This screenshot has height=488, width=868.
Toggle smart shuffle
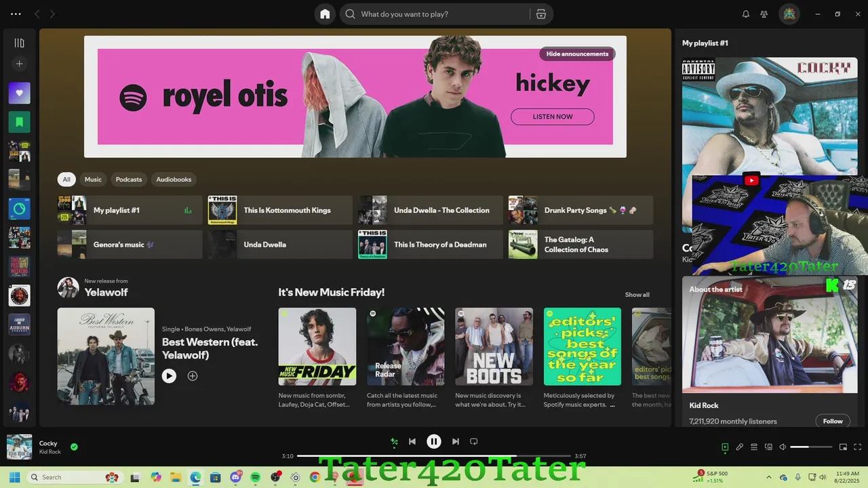point(394,442)
